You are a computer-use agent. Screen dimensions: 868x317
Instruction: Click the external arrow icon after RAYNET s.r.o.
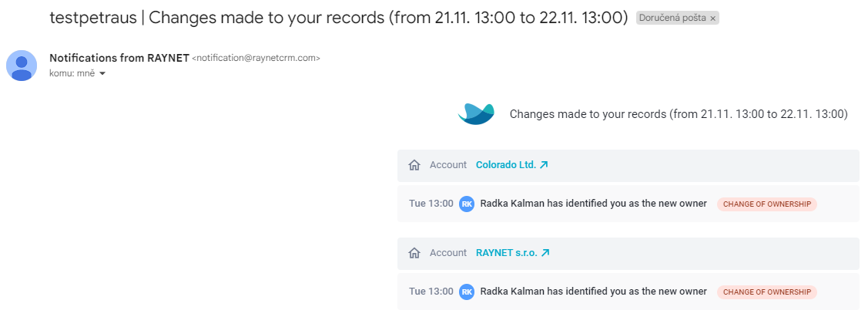(545, 253)
